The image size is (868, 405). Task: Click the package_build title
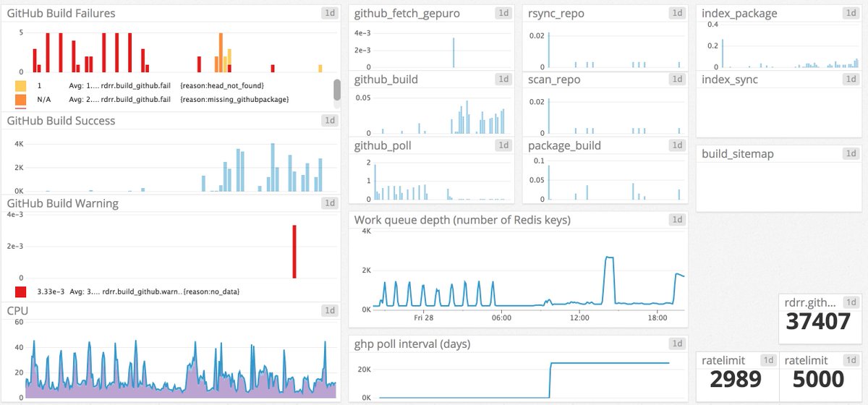(x=565, y=146)
